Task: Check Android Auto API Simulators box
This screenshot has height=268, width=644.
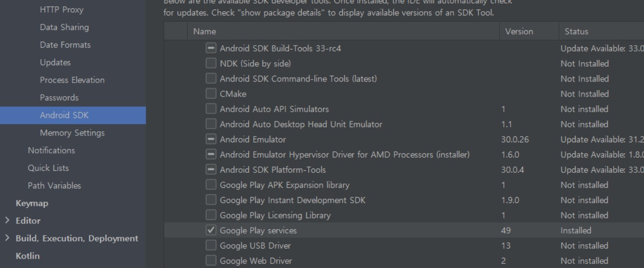Action: [211, 109]
